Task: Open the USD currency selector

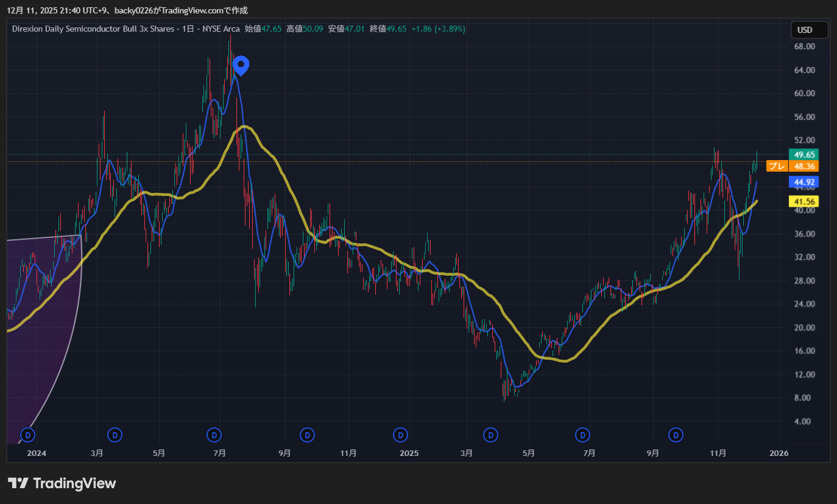Action: (809, 30)
